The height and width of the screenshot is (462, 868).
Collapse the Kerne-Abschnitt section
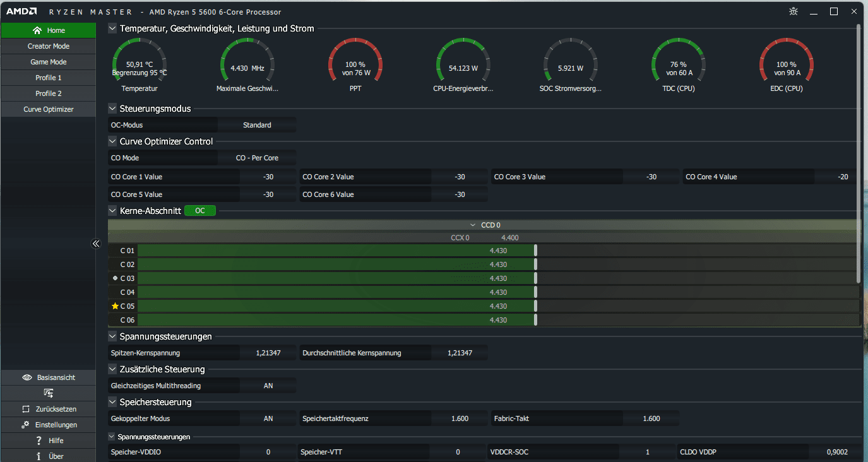click(112, 211)
